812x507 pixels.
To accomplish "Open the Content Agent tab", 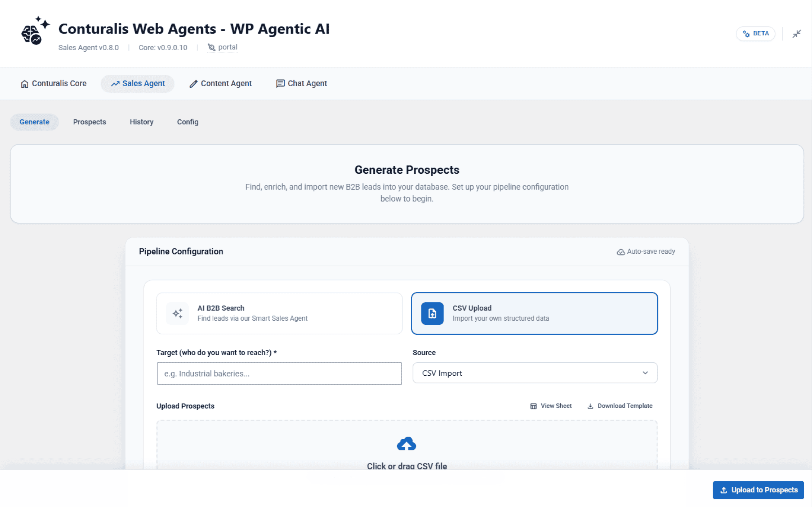I will (220, 83).
